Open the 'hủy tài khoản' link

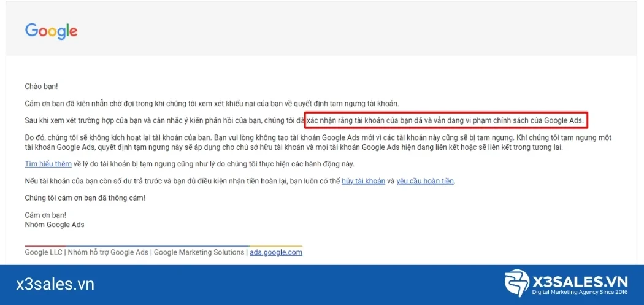click(363, 181)
